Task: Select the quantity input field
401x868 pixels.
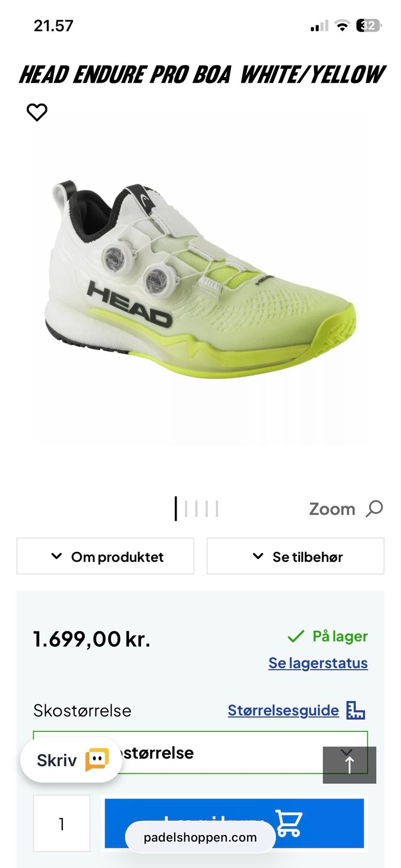Action: (x=62, y=823)
